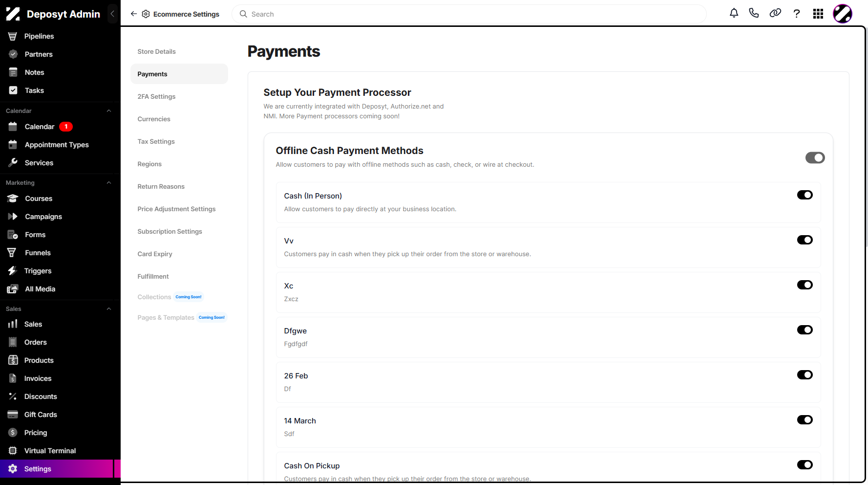The image size is (868, 485).
Task: Open Currencies settings tab
Action: (x=179, y=119)
